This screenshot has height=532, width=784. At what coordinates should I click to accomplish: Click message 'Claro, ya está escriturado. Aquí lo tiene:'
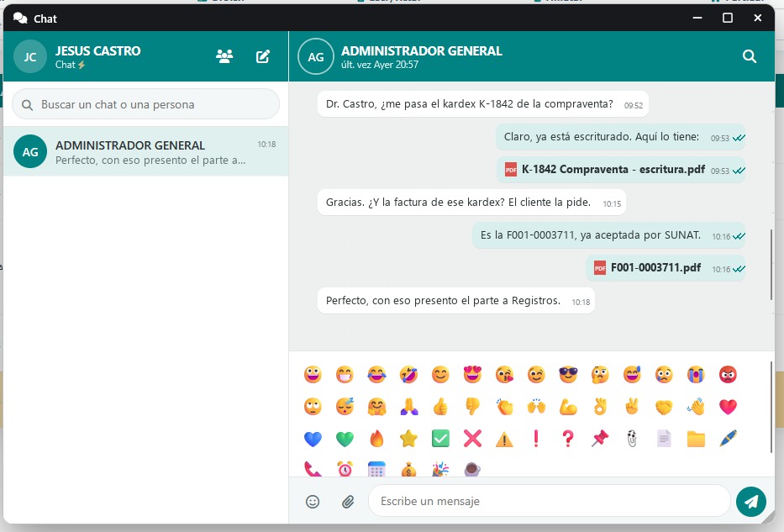[x=620, y=137]
